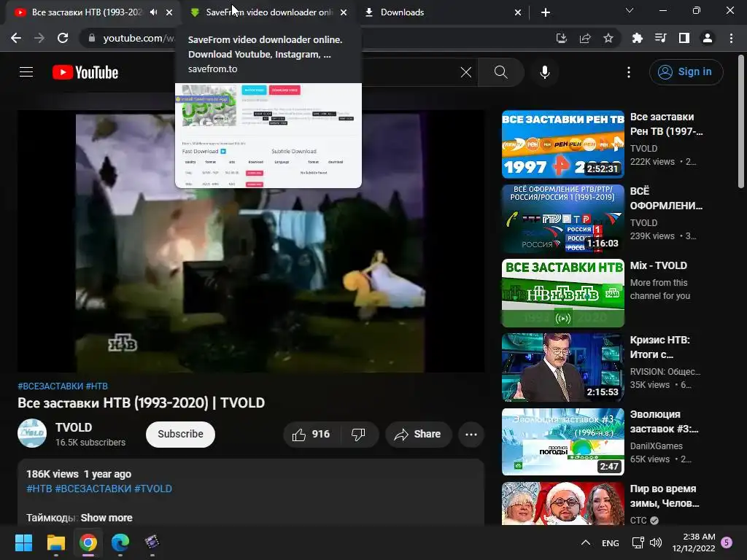Open the YouTube guide hamburger menu
The width and height of the screenshot is (747, 560).
(x=26, y=72)
